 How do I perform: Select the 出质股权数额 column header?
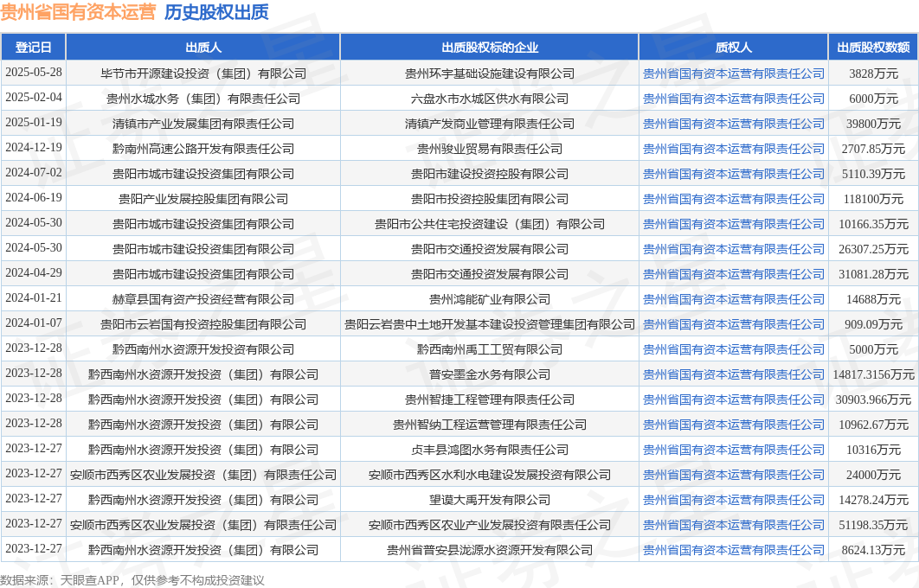[x=873, y=48]
